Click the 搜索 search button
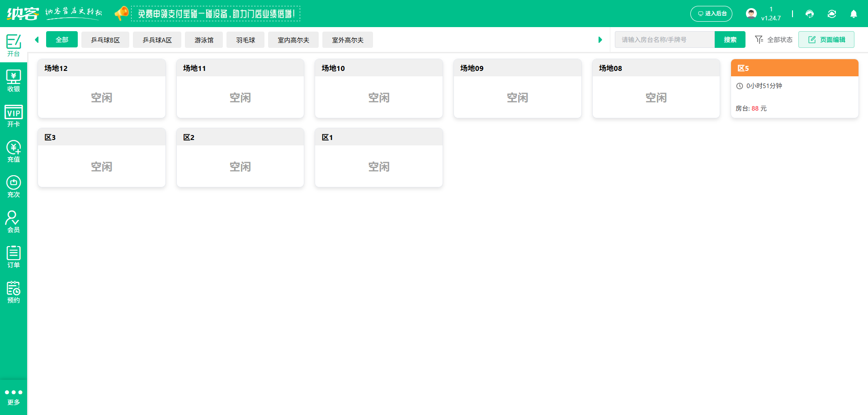 (x=730, y=40)
